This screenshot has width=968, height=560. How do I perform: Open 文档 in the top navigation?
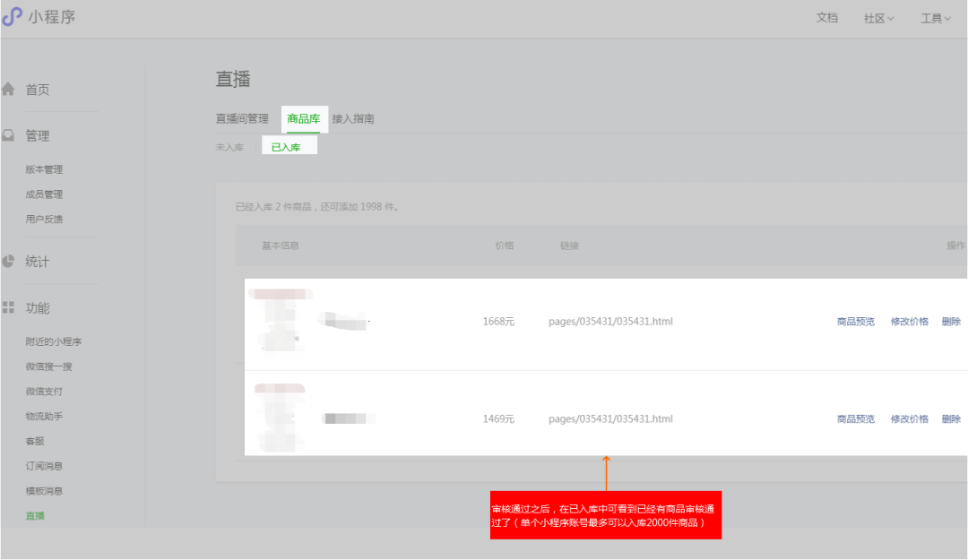(827, 17)
